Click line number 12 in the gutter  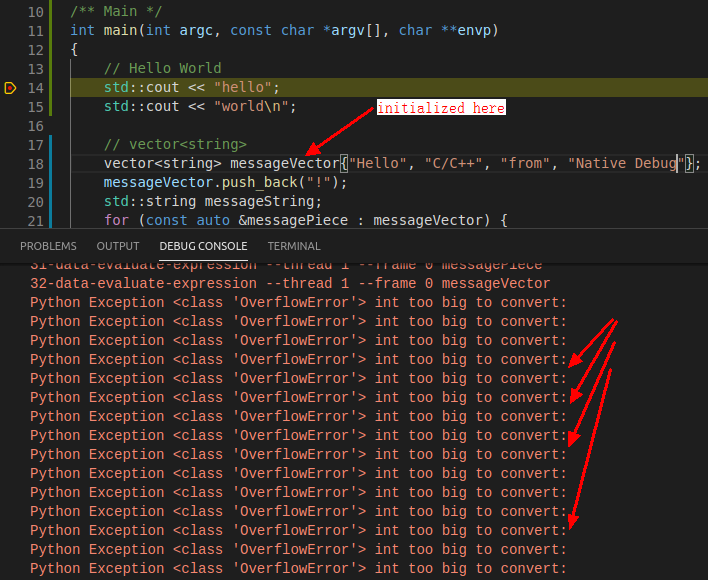pyautogui.click(x=36, y=50)
